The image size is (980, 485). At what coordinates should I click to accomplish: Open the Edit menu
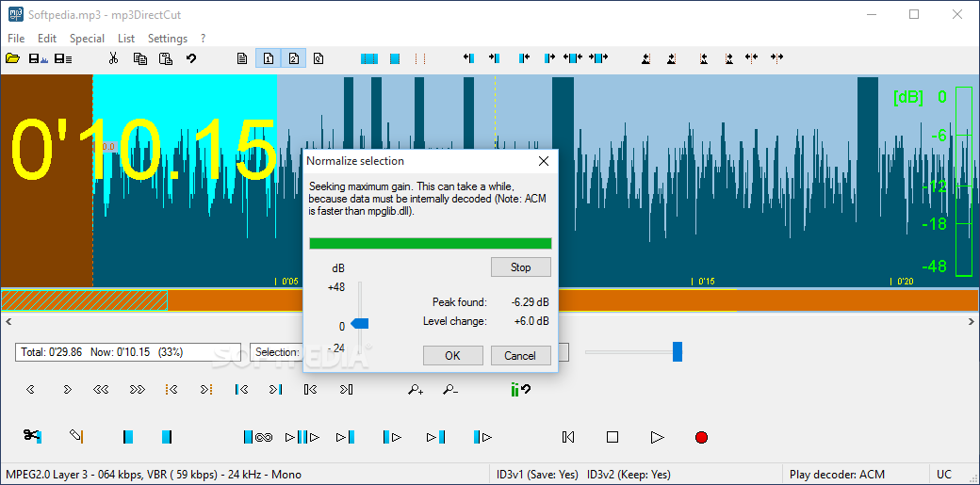47,38
